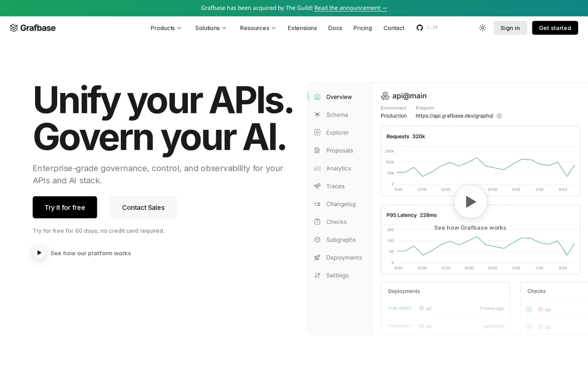Image resolution: width=588 pixels, height=368 pixels.
Task: Play the large video button over the dashboard
Action: pyautogui.click(x=471, y=202)
